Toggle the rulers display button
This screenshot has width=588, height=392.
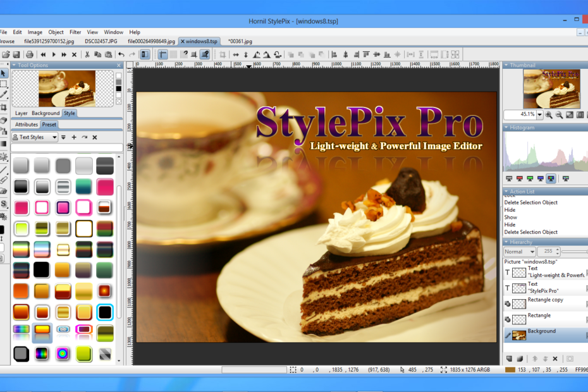click(162, 55)
